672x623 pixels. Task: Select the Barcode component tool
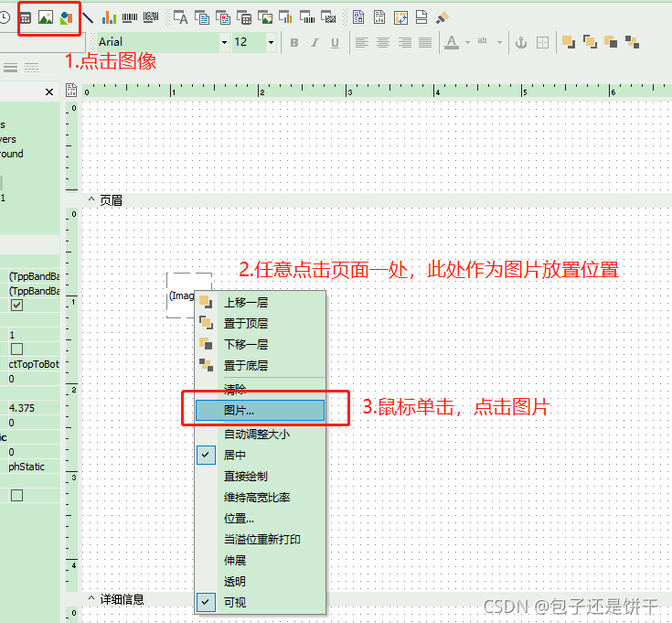130,17
